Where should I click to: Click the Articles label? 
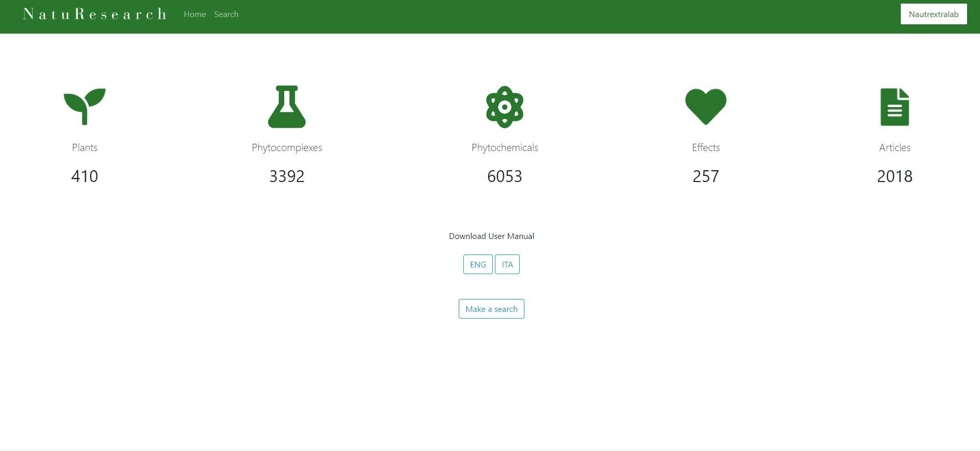(x=895, y=147)
